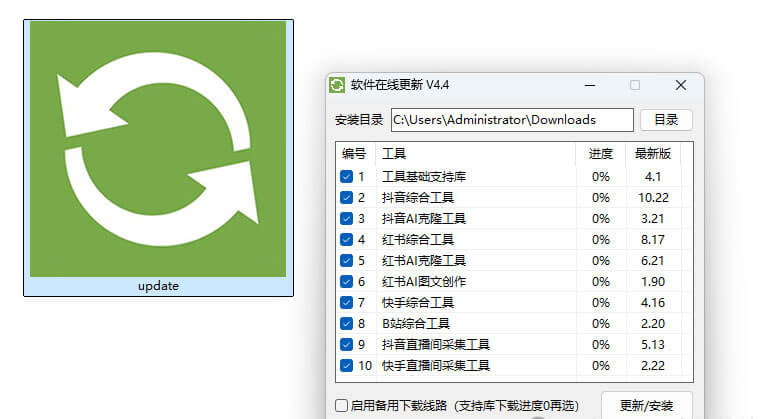Click version 5.13 of 抖音直播间采集工具
Image resolution: width=783 pixels, height=419 pixels.
tap(653, 345)
